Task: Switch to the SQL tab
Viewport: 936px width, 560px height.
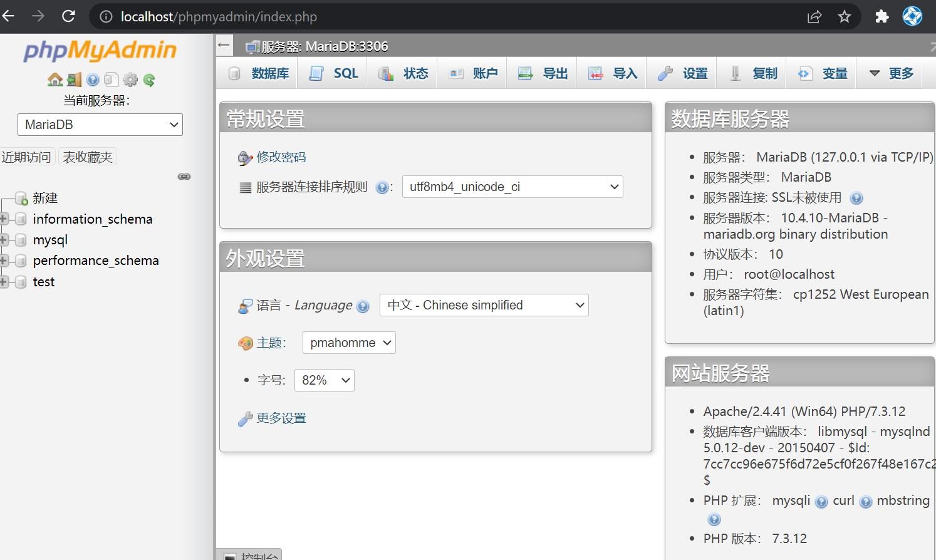Action: (333, 73)
